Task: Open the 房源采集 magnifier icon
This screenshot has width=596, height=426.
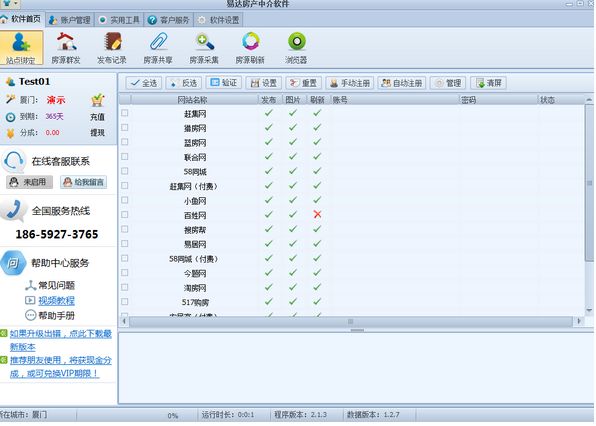Action: tap(204, 48)
